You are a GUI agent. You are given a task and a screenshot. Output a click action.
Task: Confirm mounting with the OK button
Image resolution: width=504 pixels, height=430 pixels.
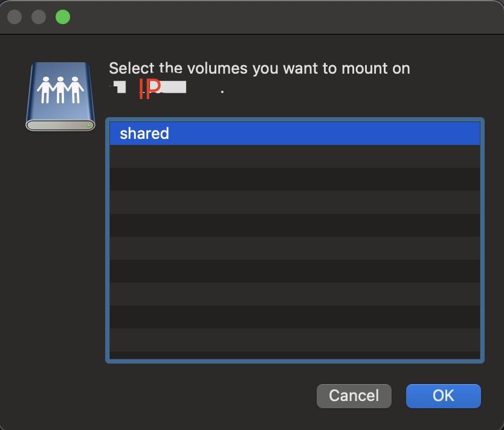pos(443,396)
